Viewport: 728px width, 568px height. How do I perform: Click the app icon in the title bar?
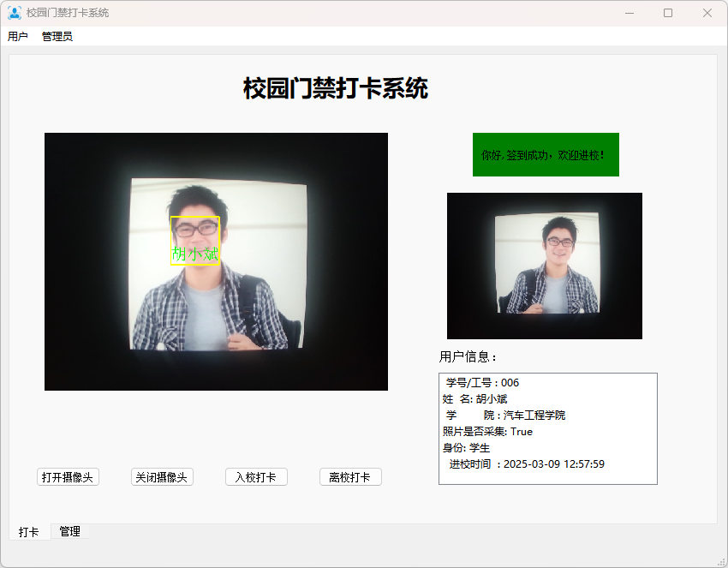pyautogui.click(x=15, y=13)
